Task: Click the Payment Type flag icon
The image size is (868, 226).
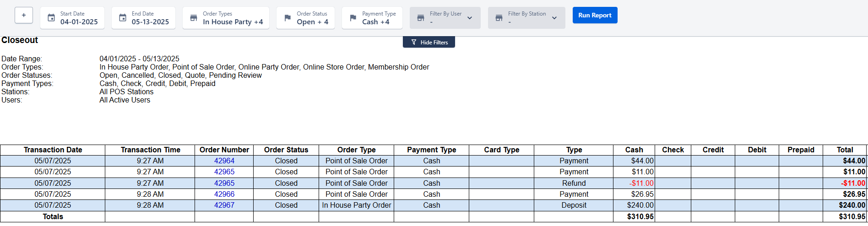Action: (x=353, y=18)
